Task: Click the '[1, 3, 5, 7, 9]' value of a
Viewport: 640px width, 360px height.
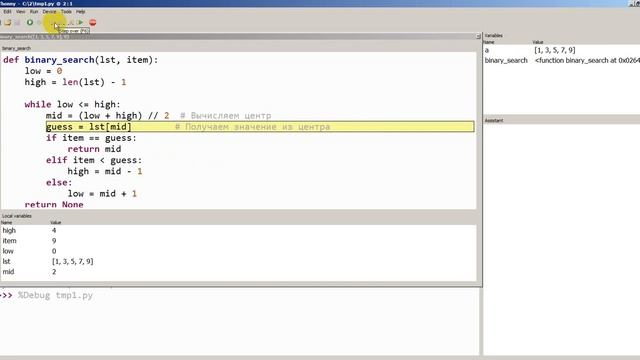Action: click(555, 50)
